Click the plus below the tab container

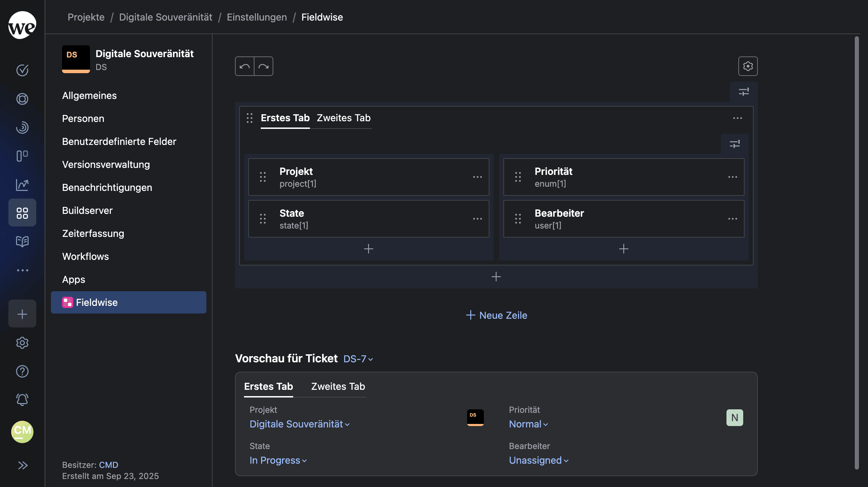496,277
